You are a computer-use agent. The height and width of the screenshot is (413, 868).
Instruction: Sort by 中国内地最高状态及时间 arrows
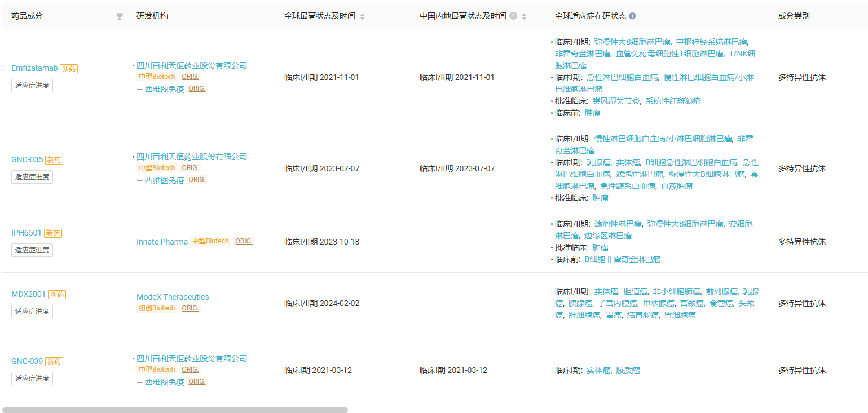coord(524,16)
